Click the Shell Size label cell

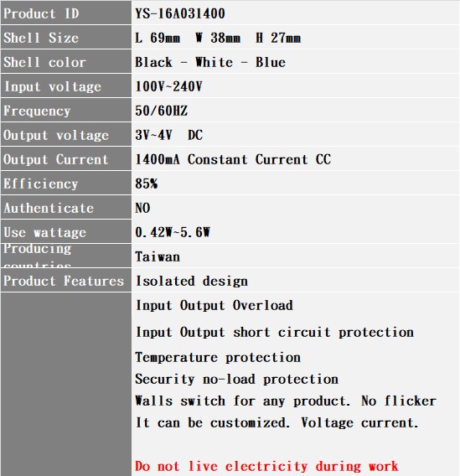pos(66,38)
